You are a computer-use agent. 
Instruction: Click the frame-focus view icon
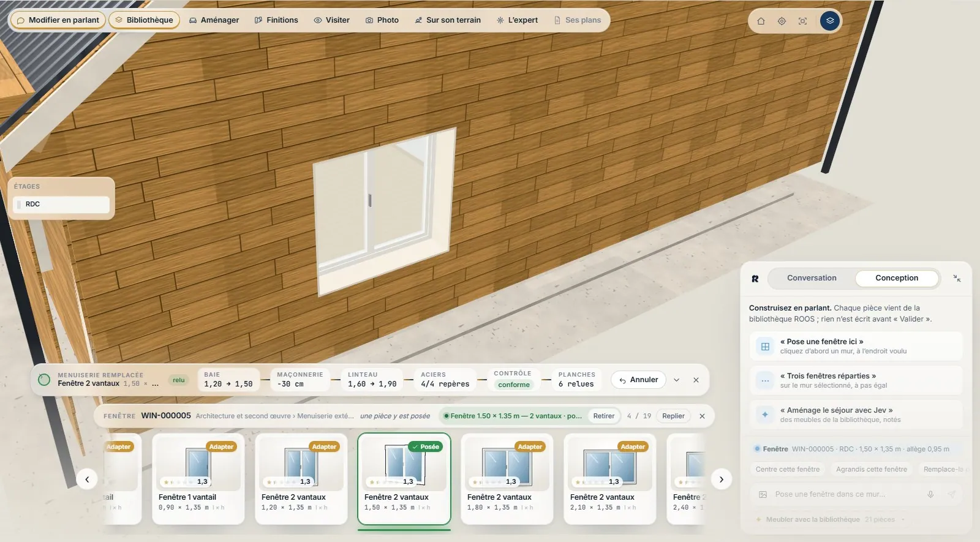pos(802,21)
